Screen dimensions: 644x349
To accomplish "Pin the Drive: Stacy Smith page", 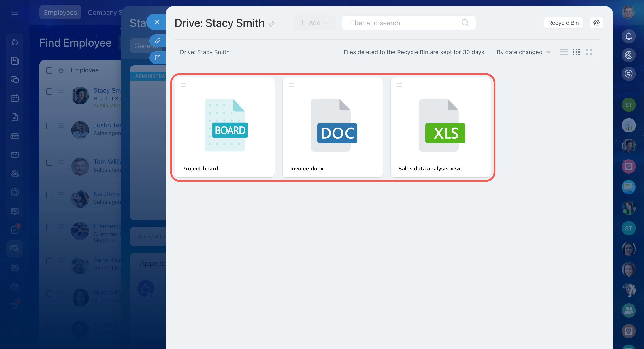I will pos(271,24).
